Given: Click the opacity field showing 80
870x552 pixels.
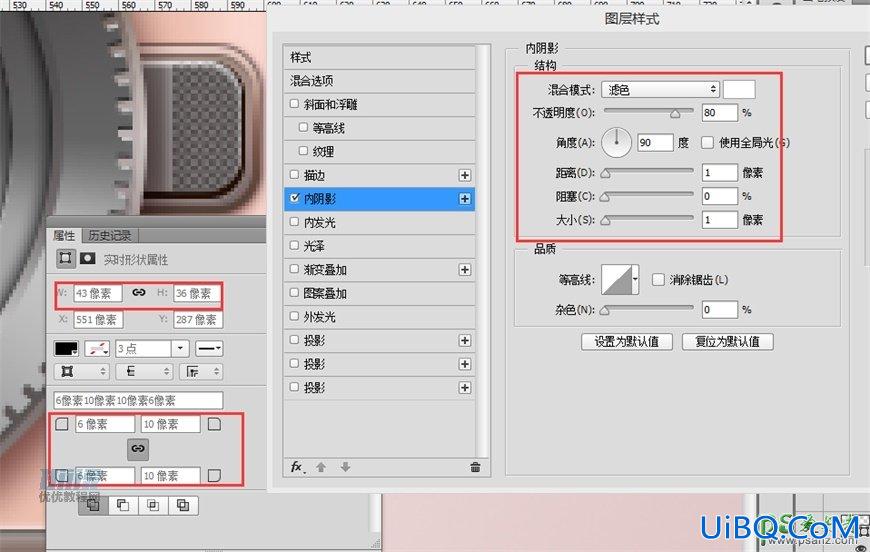Looking at the screenshot, I should 720,113.
